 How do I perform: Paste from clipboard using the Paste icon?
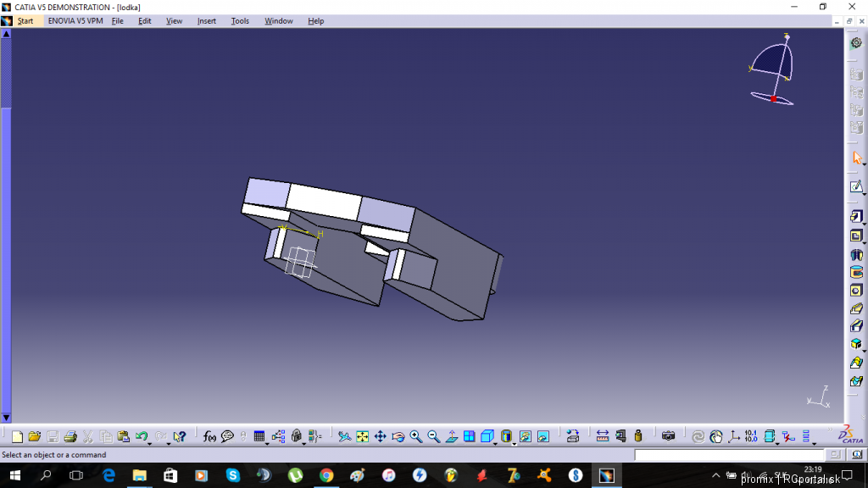click(124, 436)
